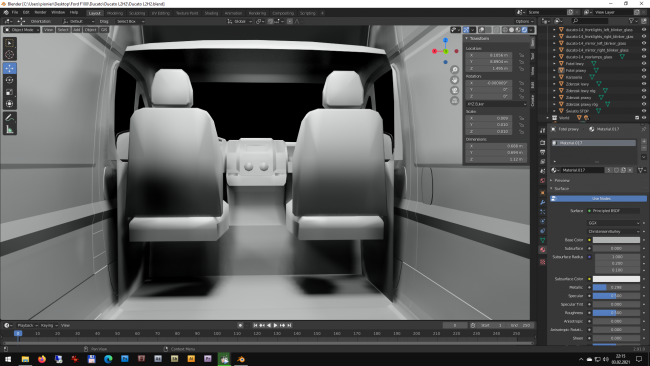Choose the Annotate pencil tool

10,118
